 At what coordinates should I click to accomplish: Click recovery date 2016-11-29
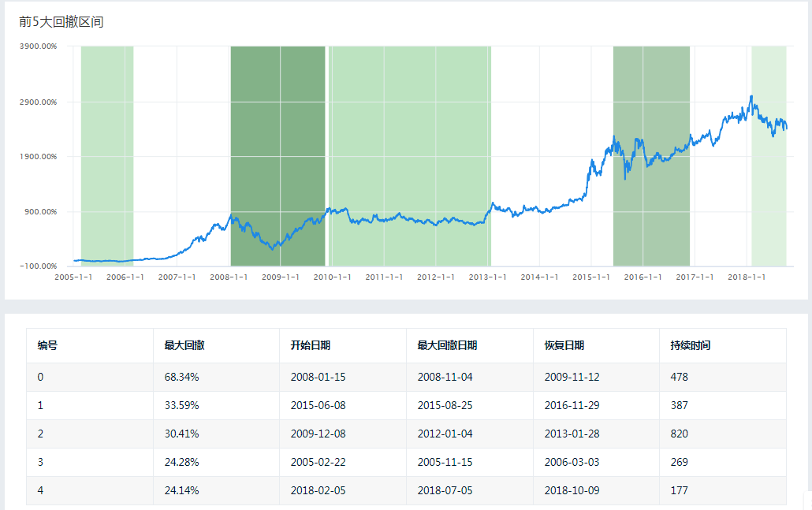[x=572, y=405]
